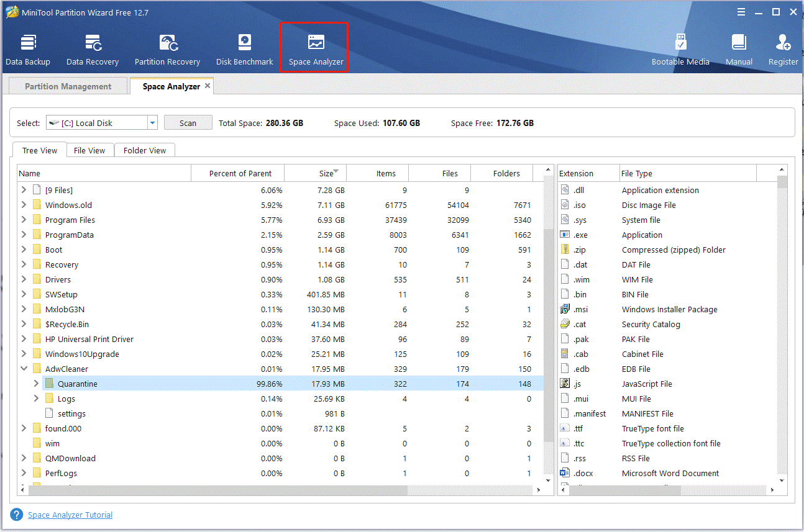Click the .cat security catalog icon

(x=565, y=324)
